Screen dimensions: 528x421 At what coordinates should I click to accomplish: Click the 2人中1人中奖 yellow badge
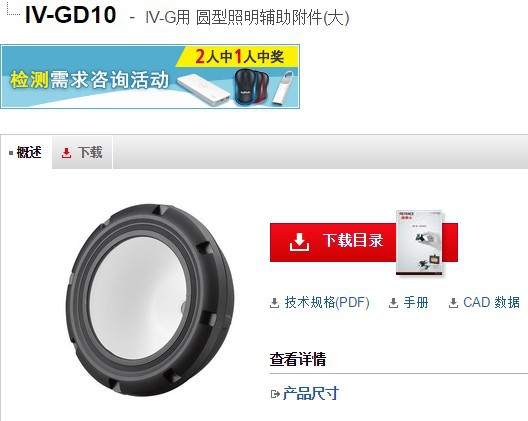239,56
